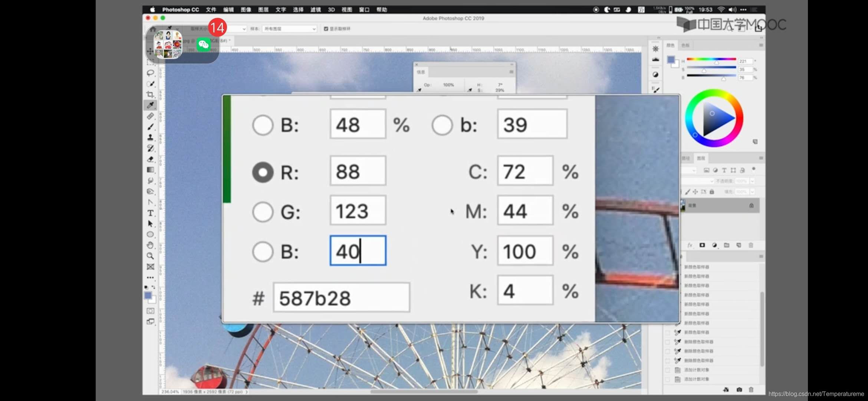Select the Crop tool
This screenshot has width=868, height=401.
[150, 94]
